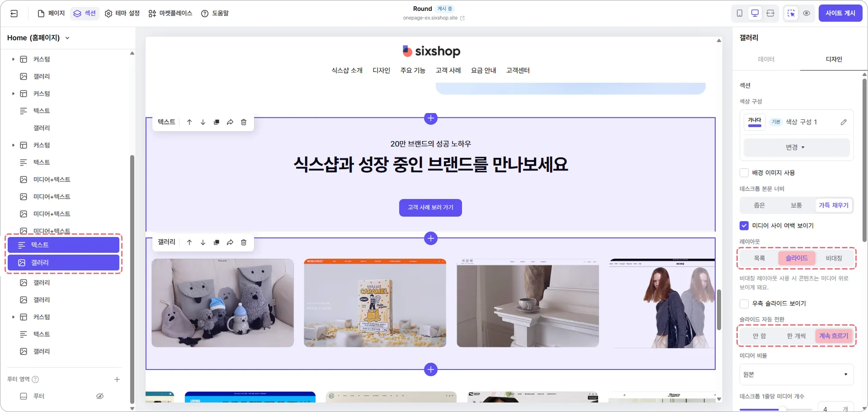The image size is (868, 412).
Task: Click 요금 안내 in site navigation
Action: click(484, 71)
